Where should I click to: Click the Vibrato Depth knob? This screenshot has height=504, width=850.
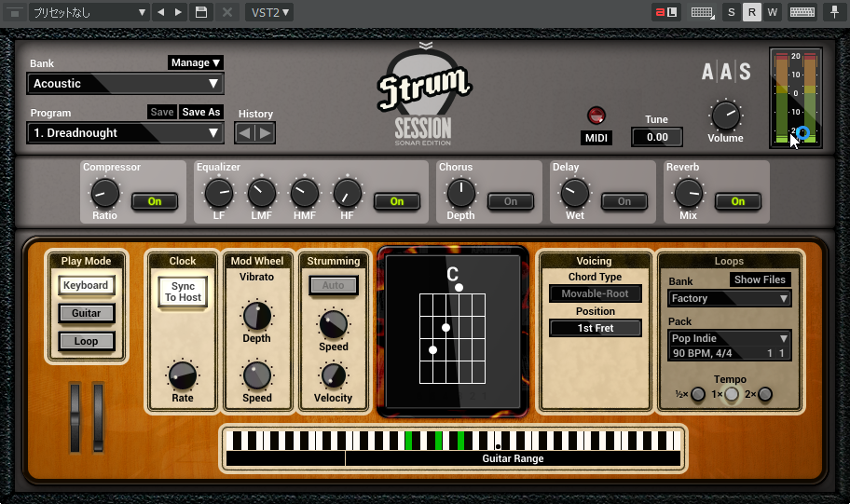[x=256, y=316]
